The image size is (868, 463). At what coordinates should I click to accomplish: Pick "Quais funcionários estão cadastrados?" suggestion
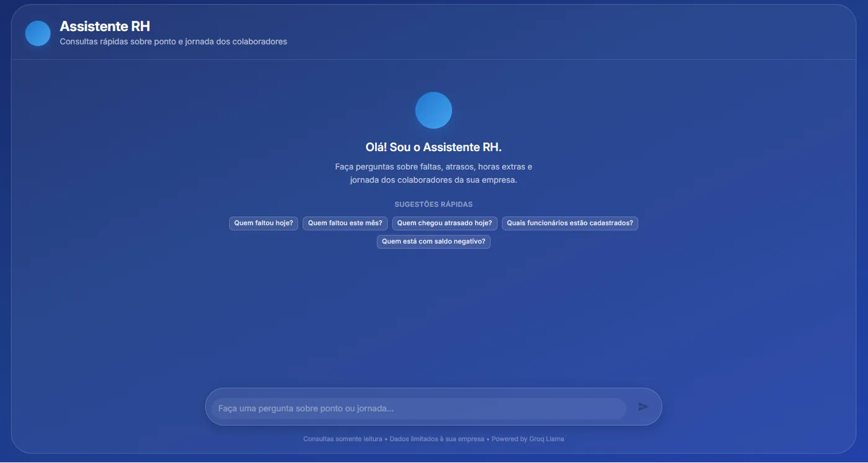point(570,223)
